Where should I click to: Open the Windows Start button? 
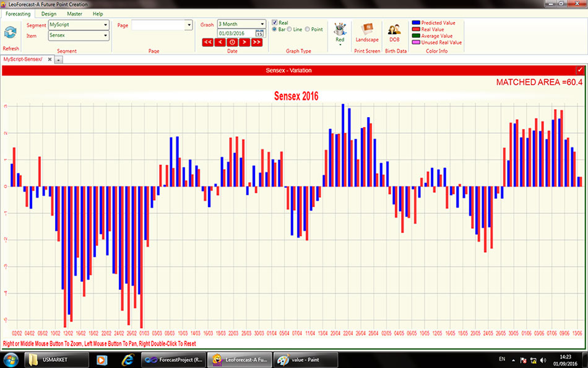[11, 359]
